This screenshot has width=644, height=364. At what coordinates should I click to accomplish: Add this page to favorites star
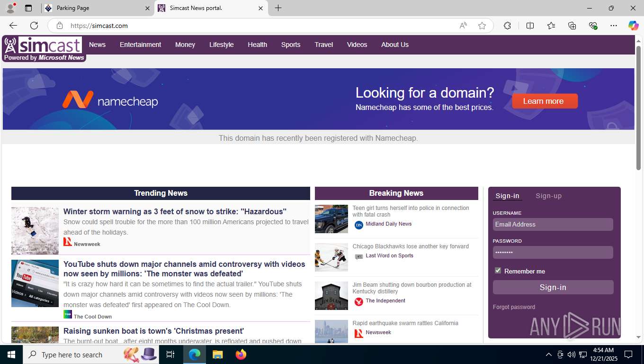482,26
